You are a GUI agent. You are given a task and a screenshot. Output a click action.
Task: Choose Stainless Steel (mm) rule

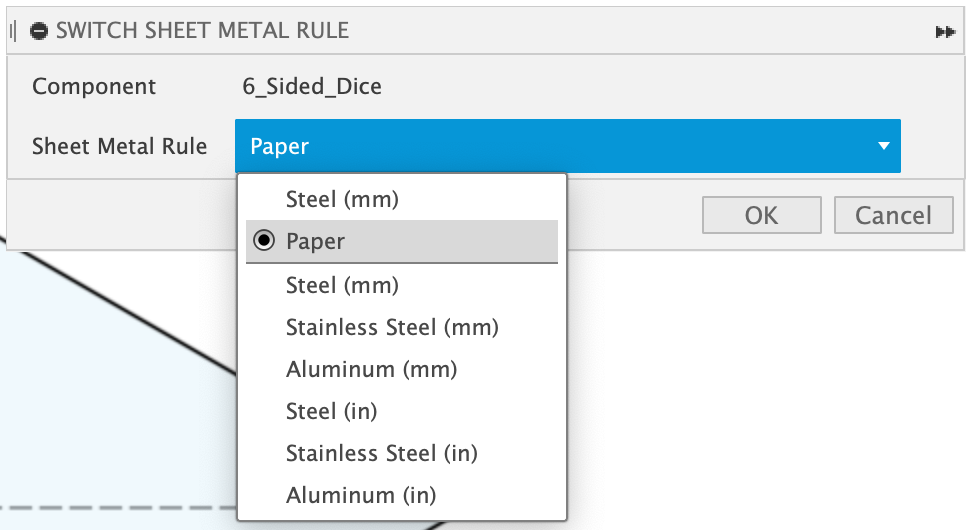(392, 327)
